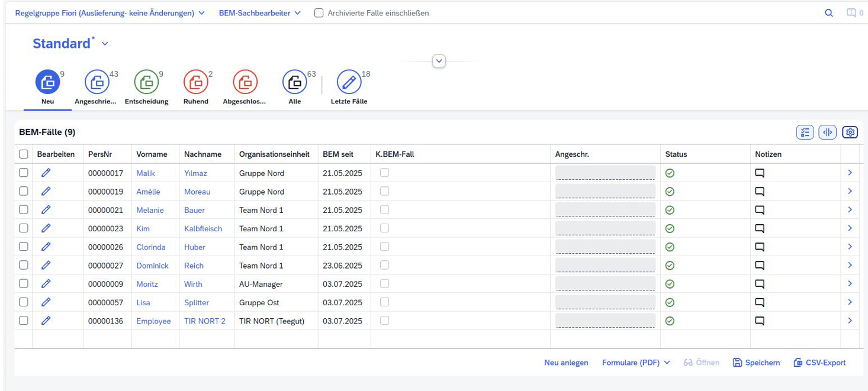Open notes icon for Amélie Moreau
The height and width of the screenshot is (391, 868).
(760, 192)
